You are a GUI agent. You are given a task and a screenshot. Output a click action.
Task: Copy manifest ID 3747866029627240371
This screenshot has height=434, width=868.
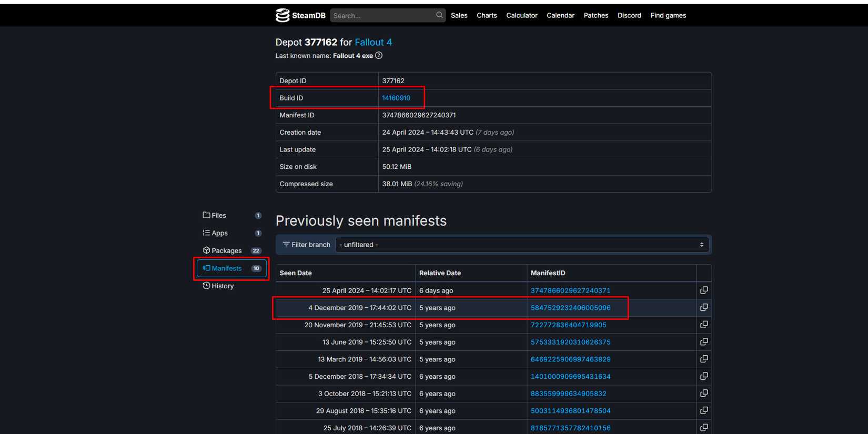pos(704,290)
